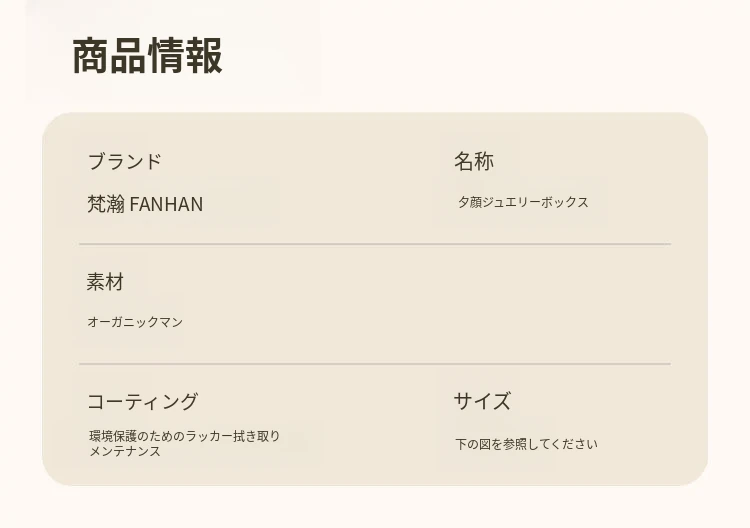Viewport: 750px width, 528px height.
Task: Select the 素材 label
Action: [x=105, y=282]
